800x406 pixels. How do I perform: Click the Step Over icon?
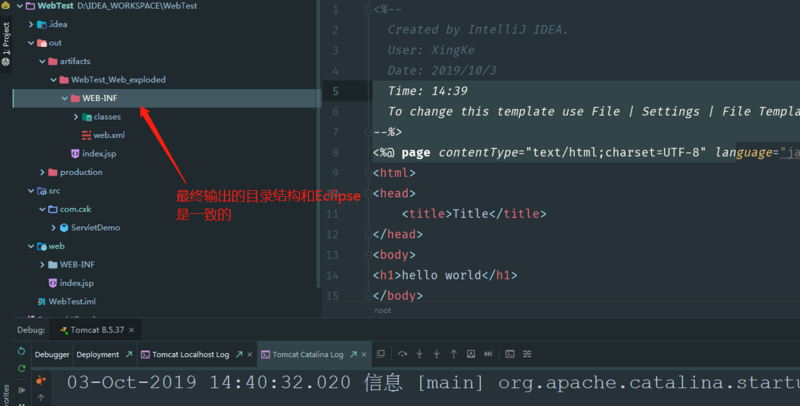pyautogui.click(x=403, y=354)
